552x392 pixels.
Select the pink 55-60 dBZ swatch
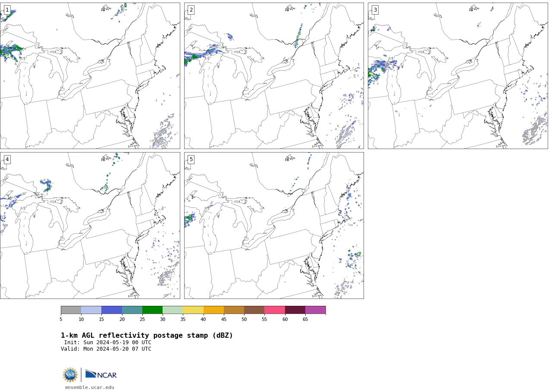275,310
